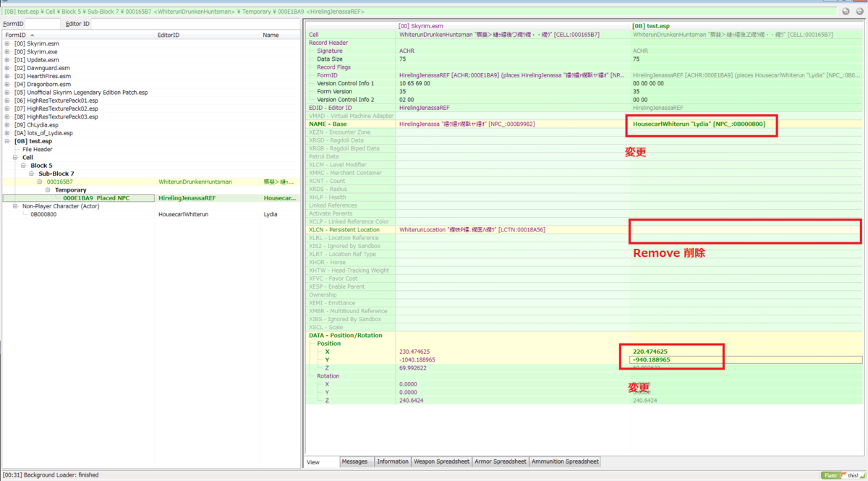Switch to the View tab

pyautogui.click(x=321, y=461)
